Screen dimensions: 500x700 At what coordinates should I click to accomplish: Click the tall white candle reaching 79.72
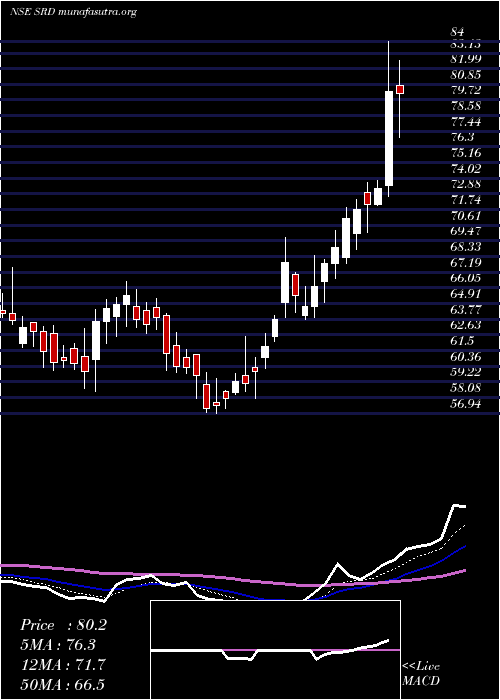pyautogui.click(x=389, y=138)
